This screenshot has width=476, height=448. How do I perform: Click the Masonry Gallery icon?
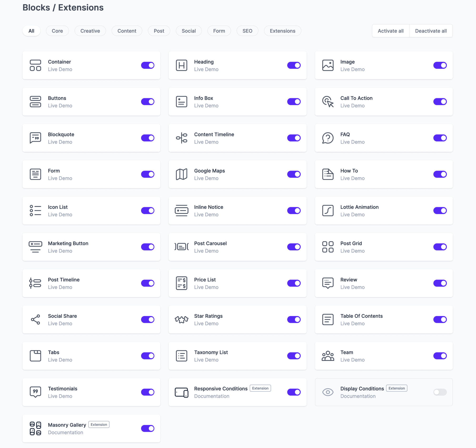coord(35,428)
